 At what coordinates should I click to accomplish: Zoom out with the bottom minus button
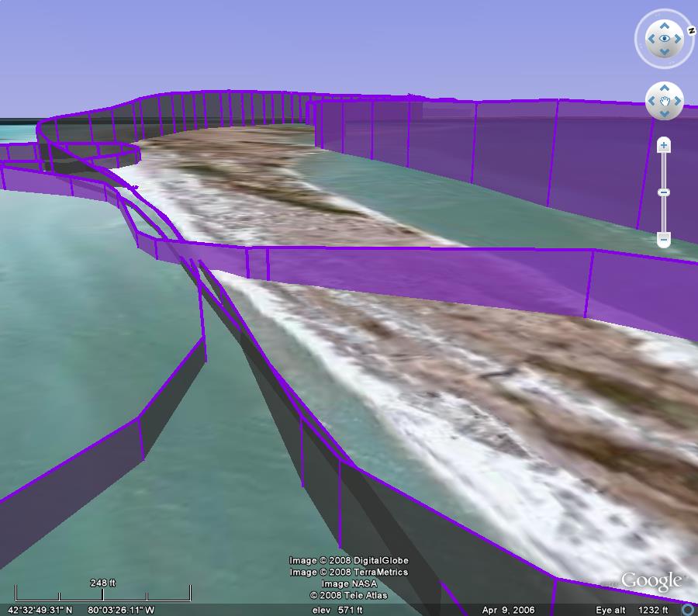point(664,240)
